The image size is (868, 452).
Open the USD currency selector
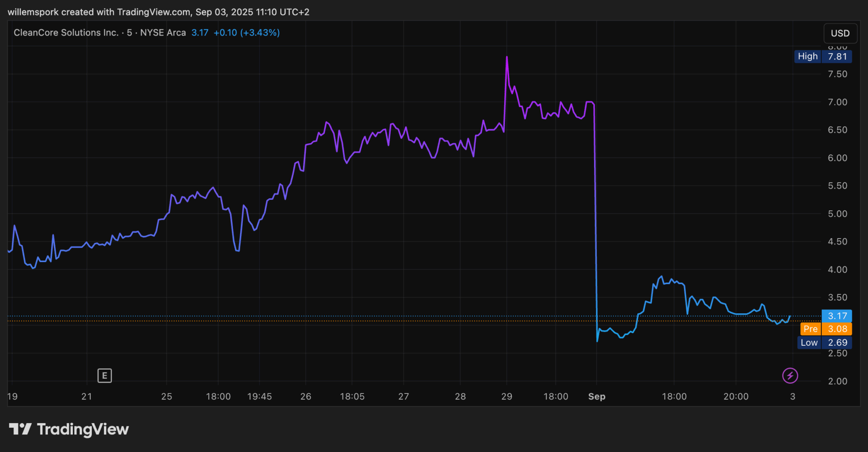coord(840,33)
